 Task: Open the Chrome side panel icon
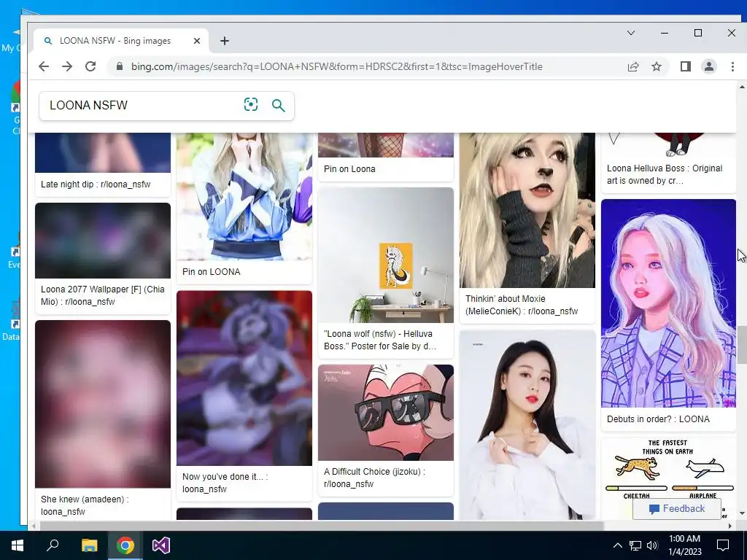pos(686,66)
